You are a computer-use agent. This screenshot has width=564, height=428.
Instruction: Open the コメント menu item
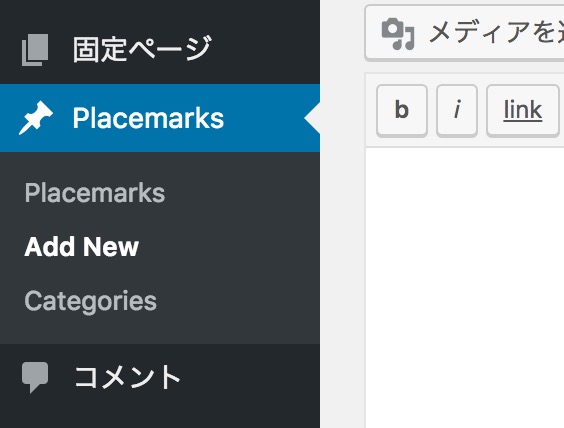pos(160,377)
